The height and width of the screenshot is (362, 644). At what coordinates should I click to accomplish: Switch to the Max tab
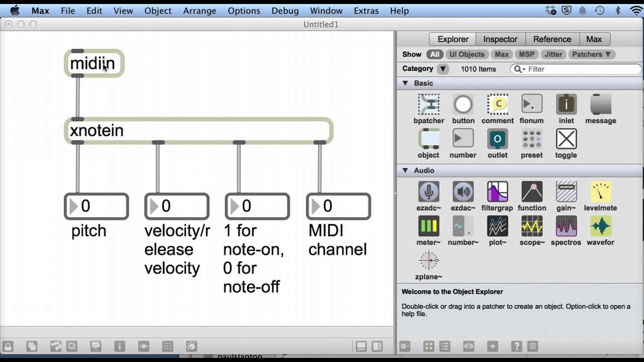pyautogui.click(x=594, y=39)
